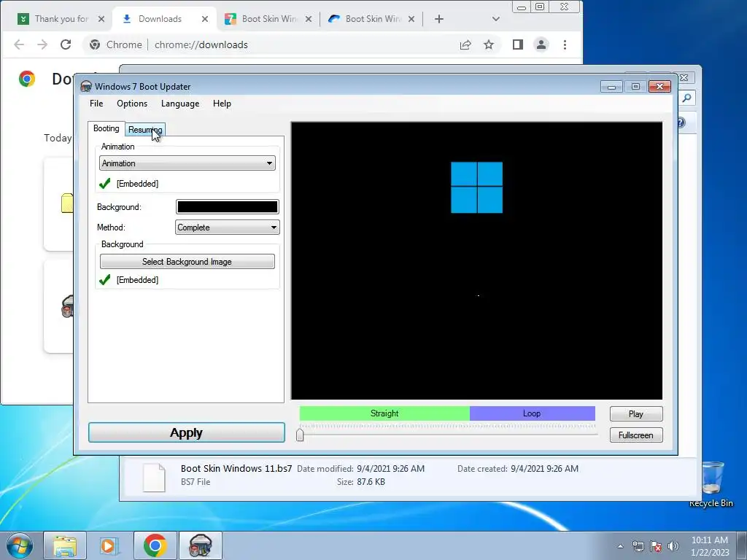Click the Boot Skin Windows 11.bs7 filename
The width and height of the screenshot is (747, 560).
236,469
